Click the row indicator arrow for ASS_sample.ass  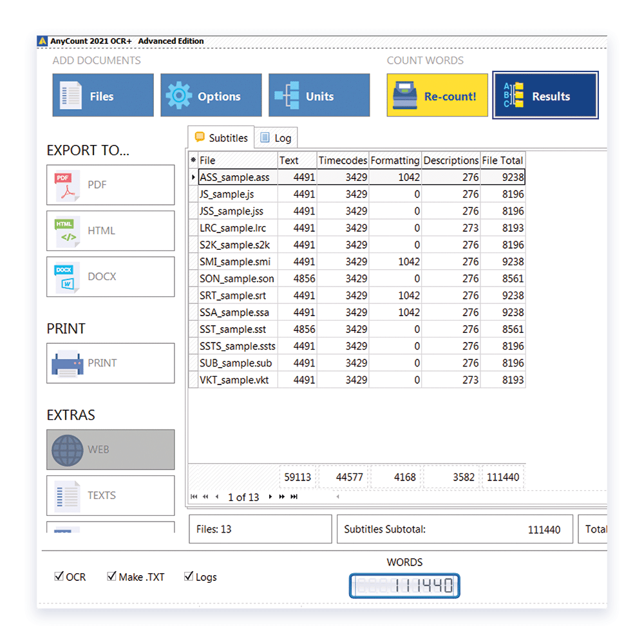[x=193, y=178]
